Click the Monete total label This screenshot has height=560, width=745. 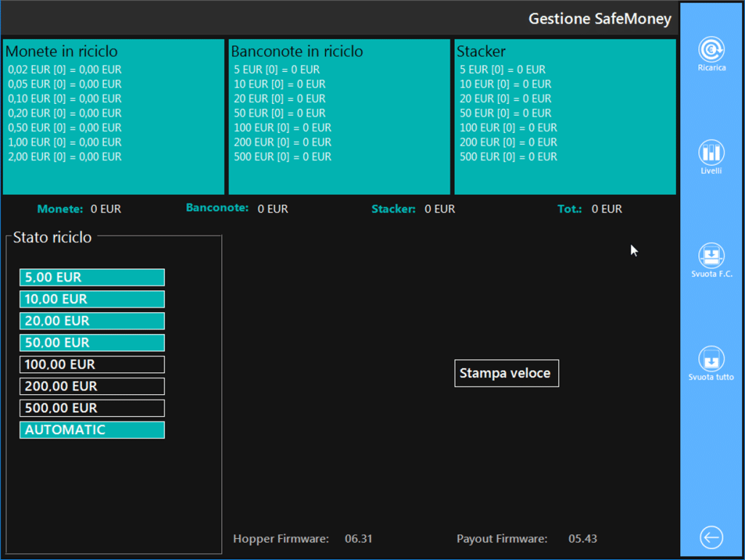click(60, 209)
